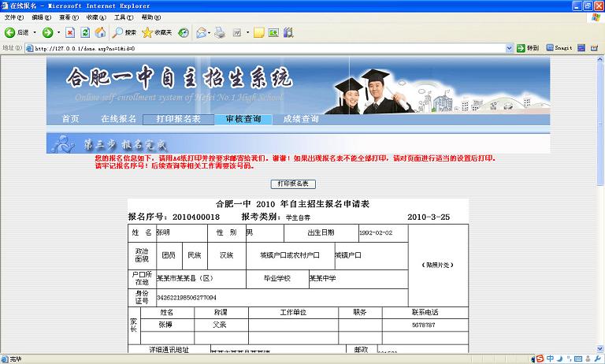Go to the Home page icon

tap(100, 32)
